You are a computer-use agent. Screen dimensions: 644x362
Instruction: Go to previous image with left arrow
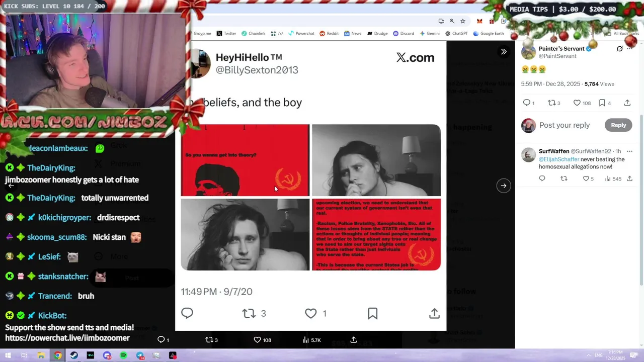tap(11, 186)
